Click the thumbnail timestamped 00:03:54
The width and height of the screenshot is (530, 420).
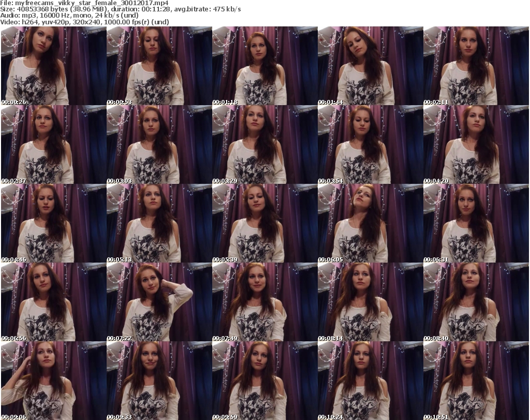pyautogui.click(x=371, y=144)
